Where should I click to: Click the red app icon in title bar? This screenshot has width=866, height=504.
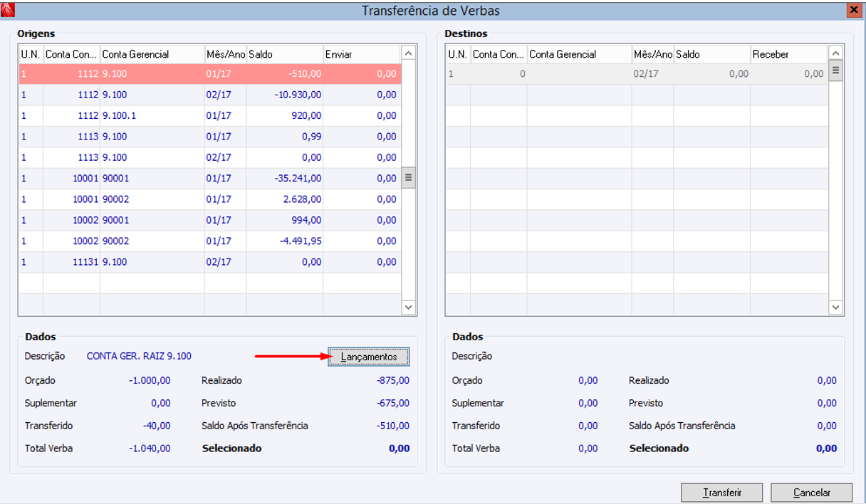9,10
